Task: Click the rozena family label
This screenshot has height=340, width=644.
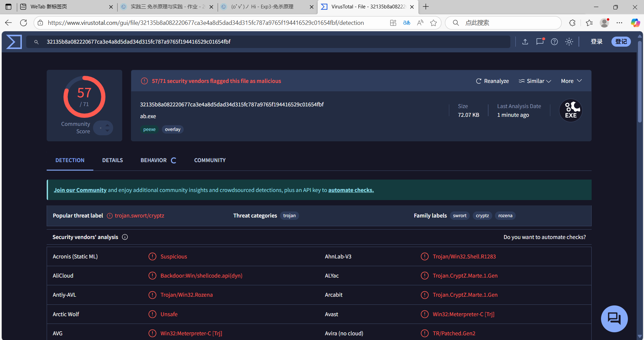Action: (505, 215)
